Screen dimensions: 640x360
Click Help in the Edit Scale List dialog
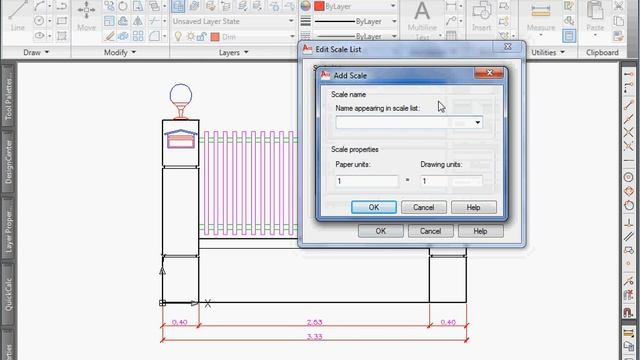tap(480, 231)
